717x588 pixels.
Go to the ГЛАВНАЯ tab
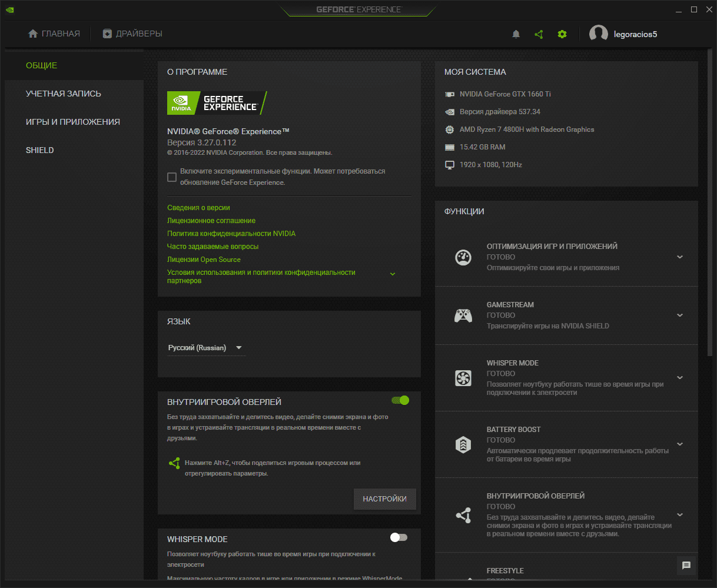(x=54, y=34)
